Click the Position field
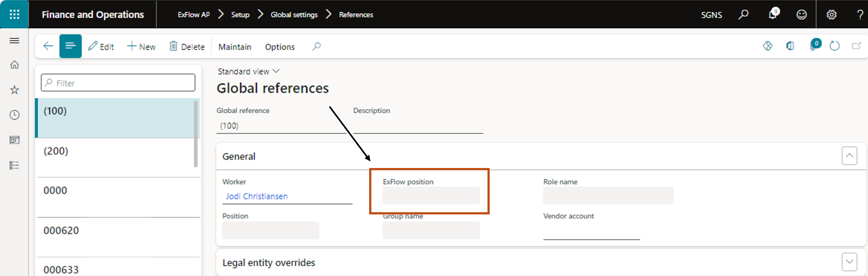This screenshot has height=276, width=868. pos(271,231)
